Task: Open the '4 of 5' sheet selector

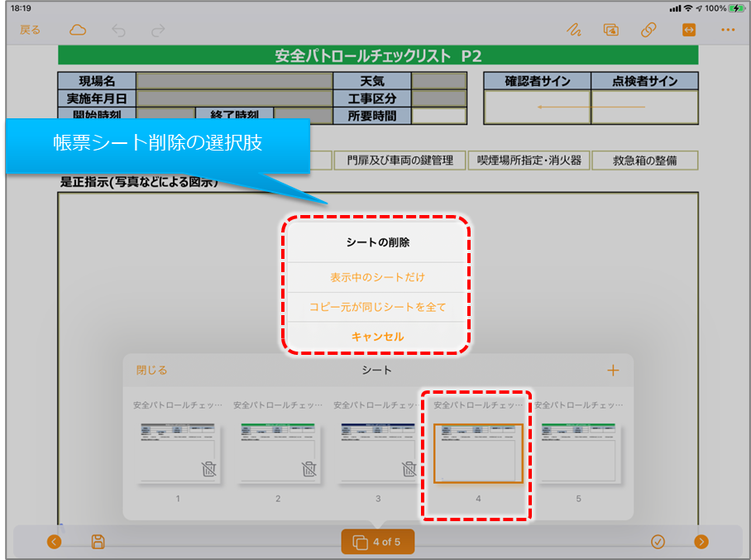Action: (x=377, y=542)
